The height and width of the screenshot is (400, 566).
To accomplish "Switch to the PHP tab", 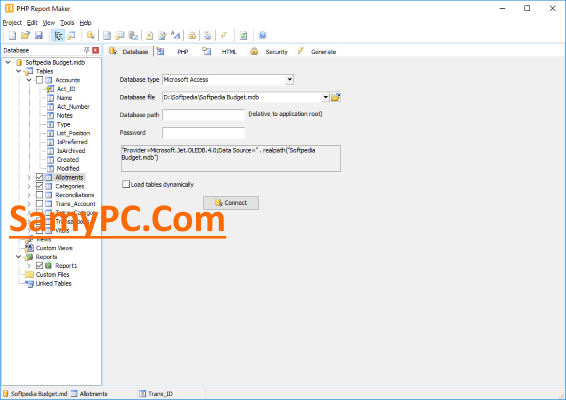I will click(177, 52).
